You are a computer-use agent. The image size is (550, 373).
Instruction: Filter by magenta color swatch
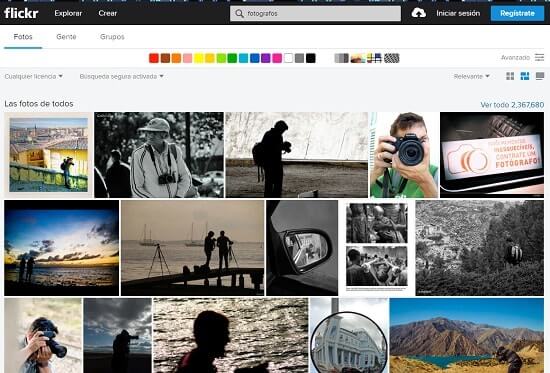click(x=277, y=58)
